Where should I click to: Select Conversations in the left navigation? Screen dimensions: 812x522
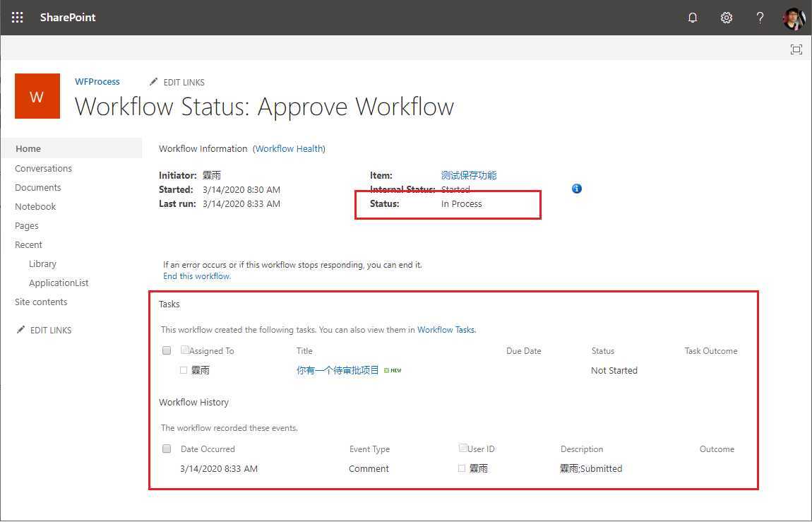pos(44,168)
